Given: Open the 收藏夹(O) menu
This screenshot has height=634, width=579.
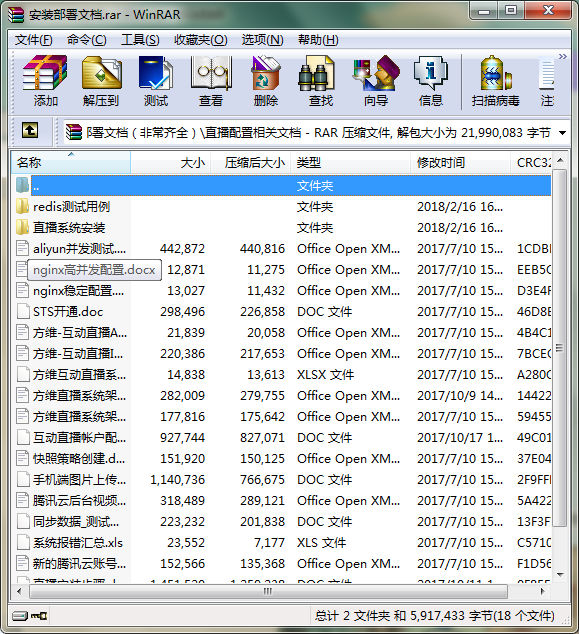Looking at the screenshot, I should pyautogui.click(x=201, y=40).
